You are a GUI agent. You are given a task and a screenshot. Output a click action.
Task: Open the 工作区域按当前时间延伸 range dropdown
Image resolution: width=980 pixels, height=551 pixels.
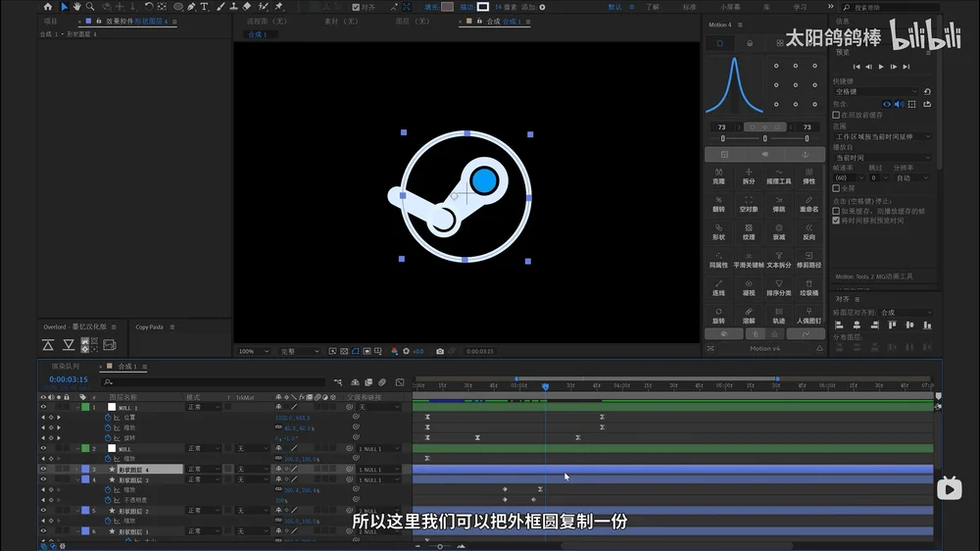pyautogui.click(x=883, y=136)
